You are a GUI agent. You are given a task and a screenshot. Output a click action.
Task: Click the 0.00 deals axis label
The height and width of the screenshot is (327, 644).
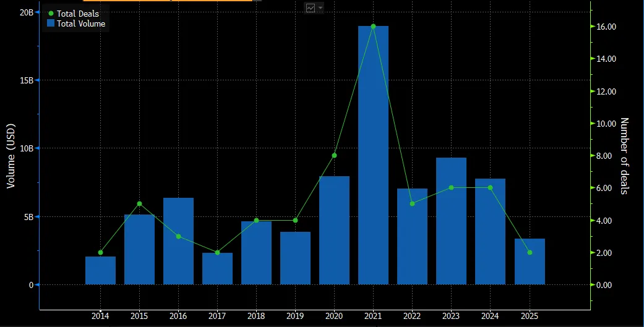pyautogui.click(x=604, y=285)
